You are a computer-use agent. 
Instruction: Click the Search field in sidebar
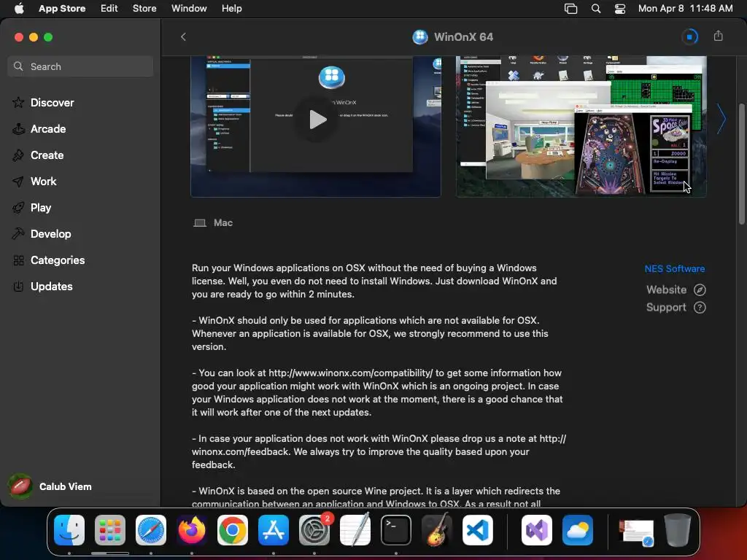coord(80,66)
